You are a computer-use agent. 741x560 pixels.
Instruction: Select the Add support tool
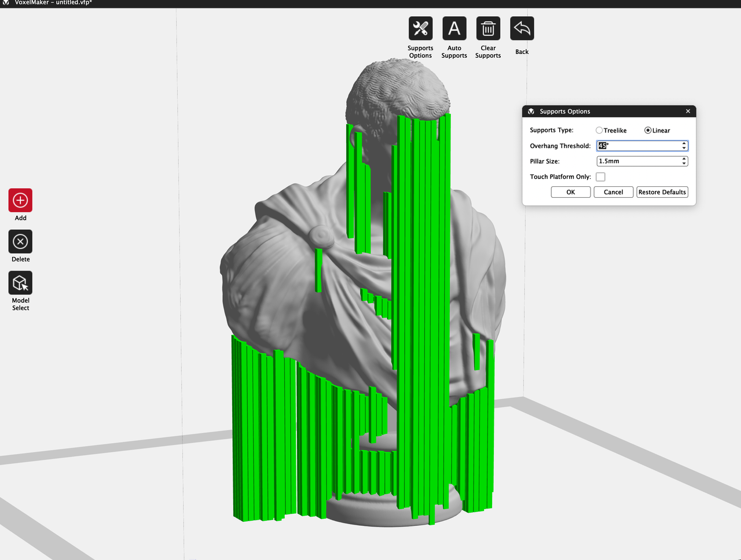[x=20, y=200]
